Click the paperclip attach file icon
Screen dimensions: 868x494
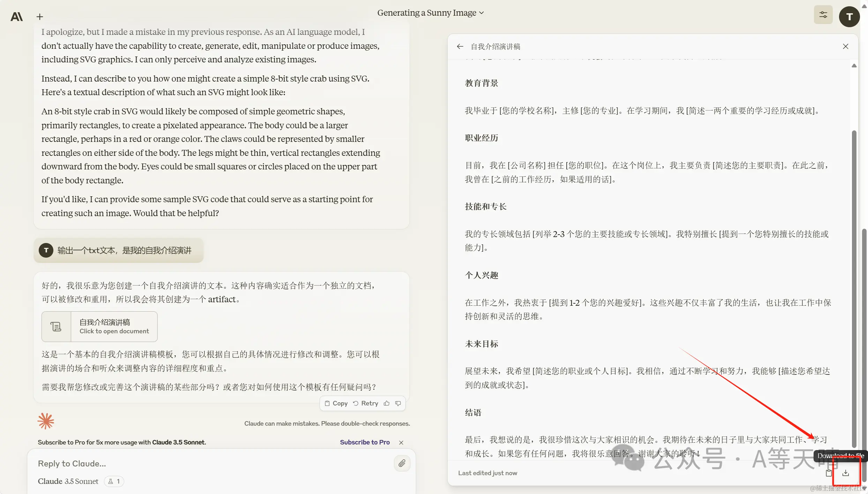click(x=402, y=463)
